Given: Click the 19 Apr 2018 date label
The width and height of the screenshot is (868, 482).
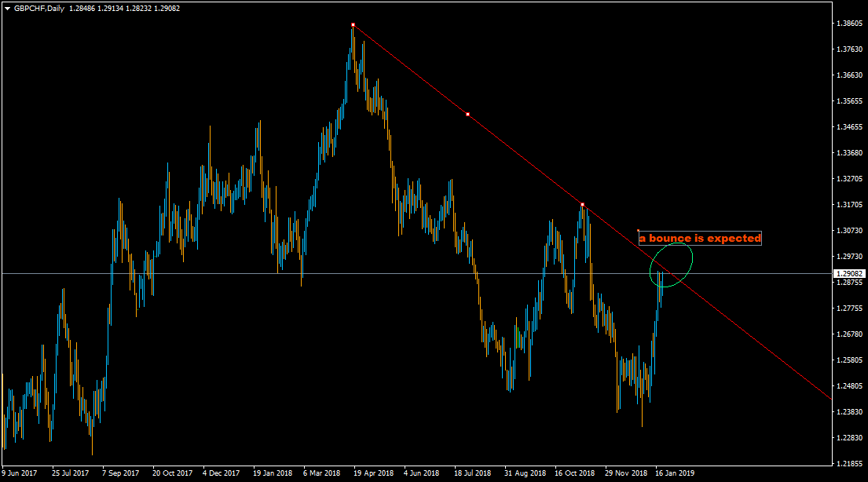Looking at the screenshot, I should pos(373,473).
